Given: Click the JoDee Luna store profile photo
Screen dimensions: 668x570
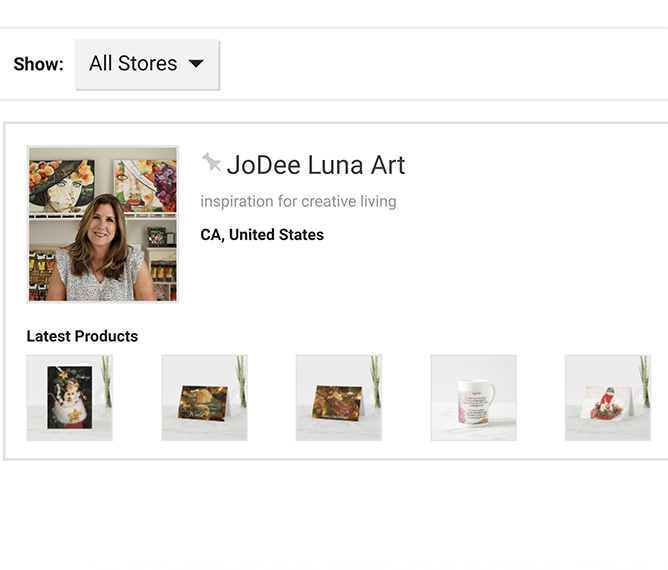Looking at the screenshot, I should click(x=102, y=224).
